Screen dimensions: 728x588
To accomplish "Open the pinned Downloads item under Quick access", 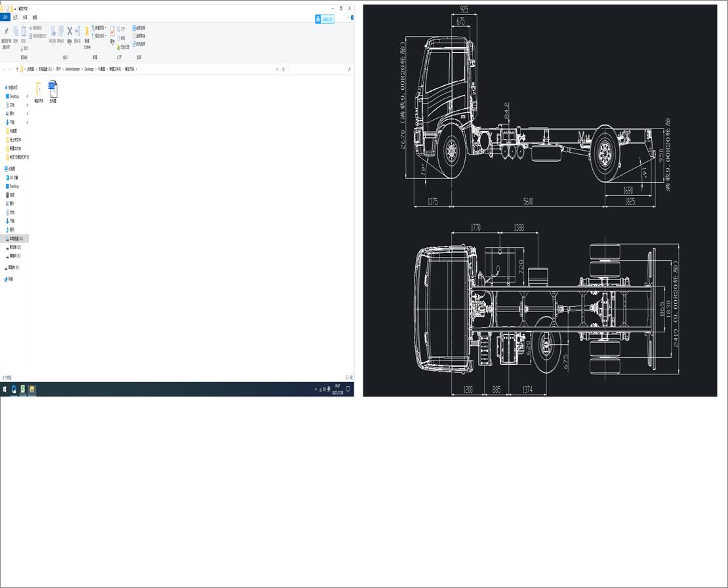I will pos(12,122).
